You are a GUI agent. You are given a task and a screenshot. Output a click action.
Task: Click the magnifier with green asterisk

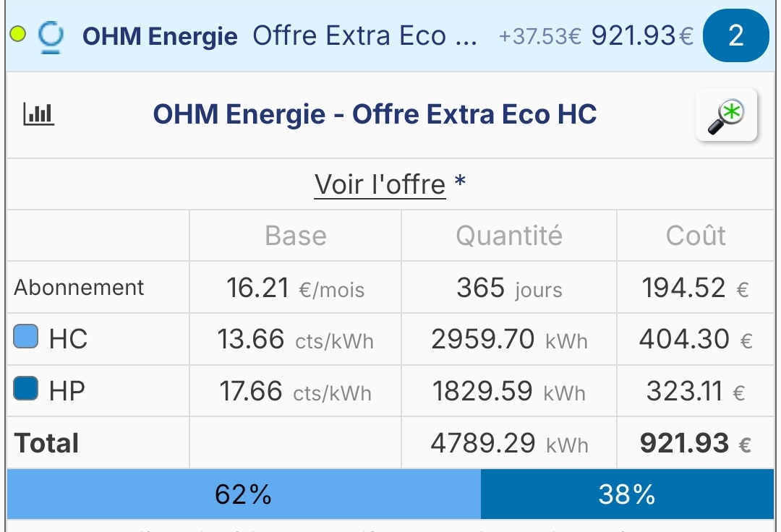(726, 115)
